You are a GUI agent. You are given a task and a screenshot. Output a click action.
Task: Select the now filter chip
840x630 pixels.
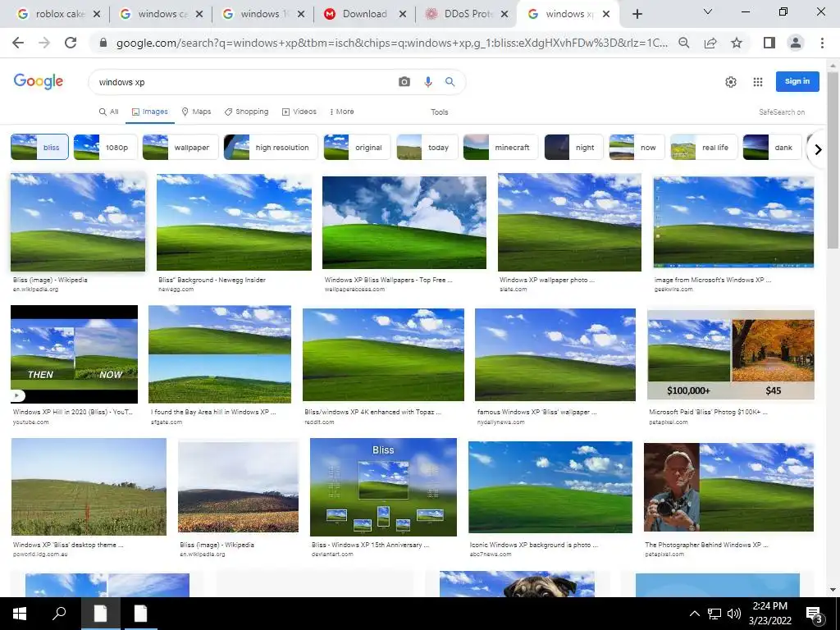point(637,148)
